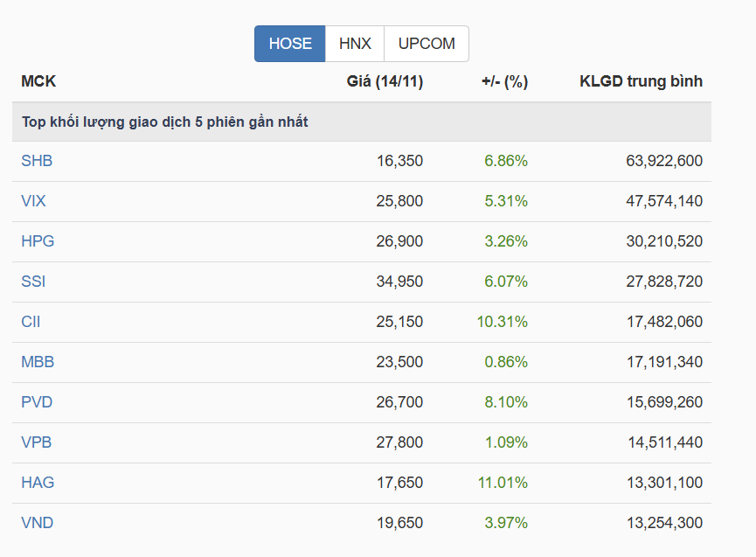View the PVD stock link

click(37, 402)
